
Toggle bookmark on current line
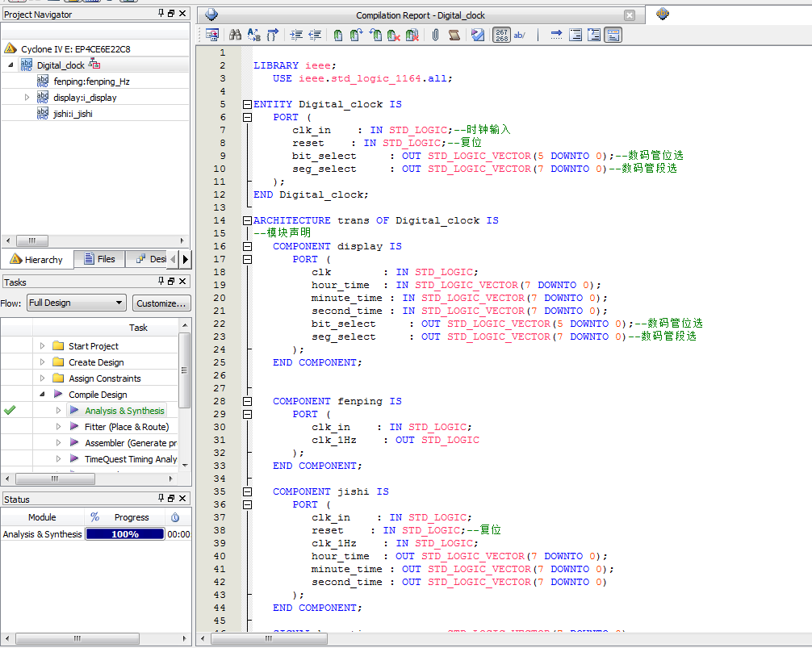tap(338, 35)
